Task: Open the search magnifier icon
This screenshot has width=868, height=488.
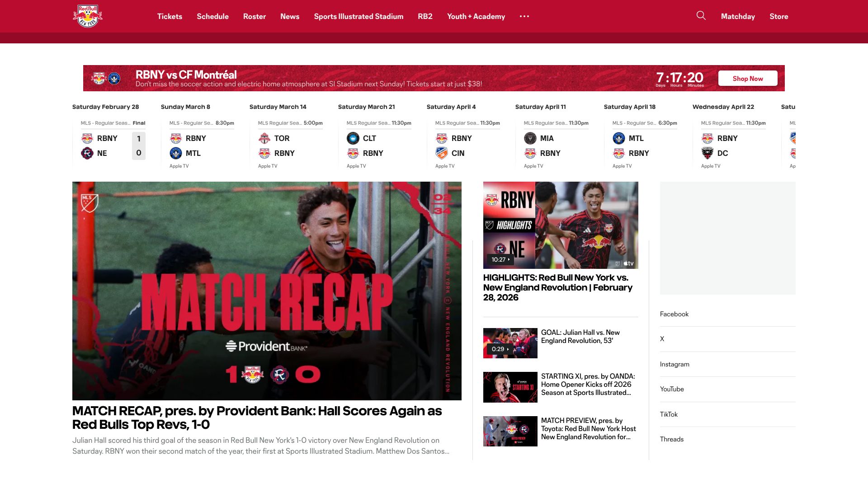Action: 701,16
